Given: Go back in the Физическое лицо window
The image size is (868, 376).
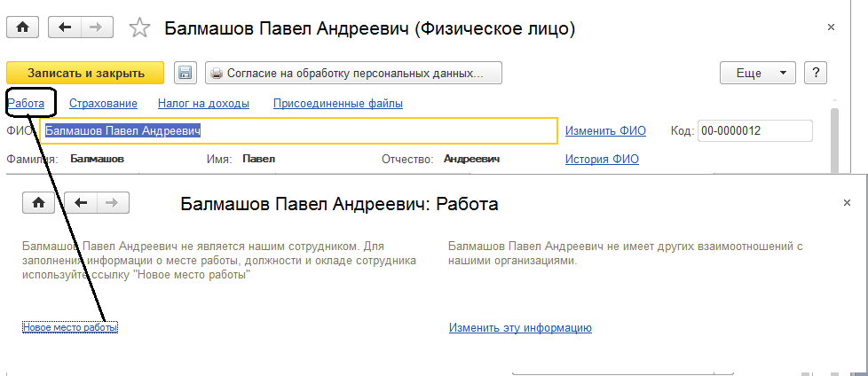Looking at the screenshot, I should [65, 27].
